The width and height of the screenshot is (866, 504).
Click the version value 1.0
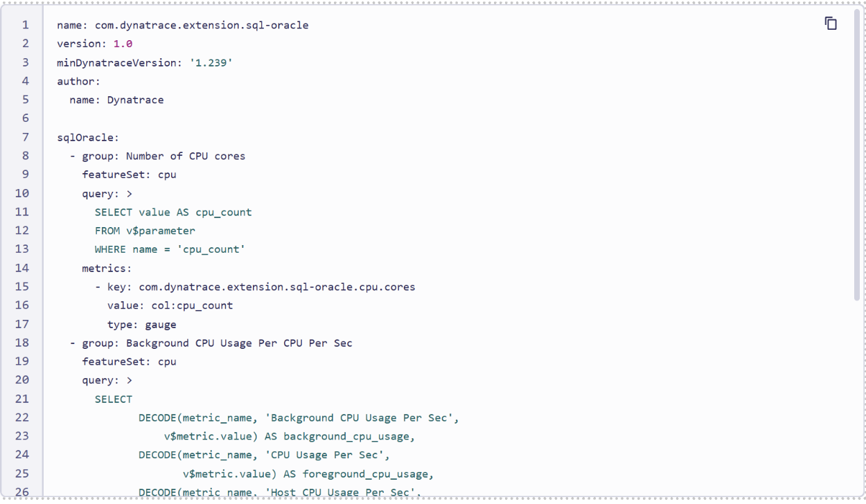[x=123, y=44]
